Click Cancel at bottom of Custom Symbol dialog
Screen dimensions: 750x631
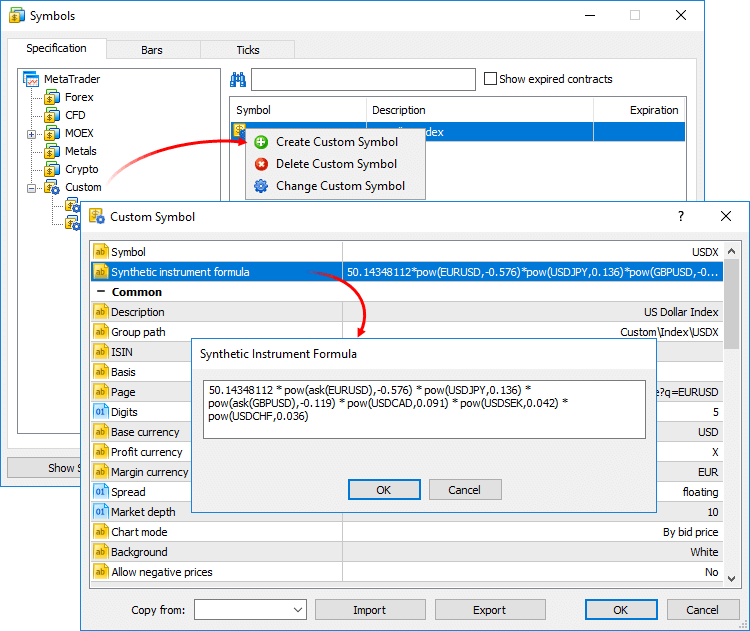click(703, 610)
